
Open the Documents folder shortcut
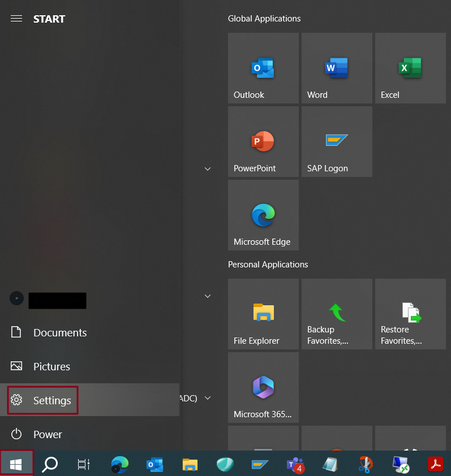[89, 332]
